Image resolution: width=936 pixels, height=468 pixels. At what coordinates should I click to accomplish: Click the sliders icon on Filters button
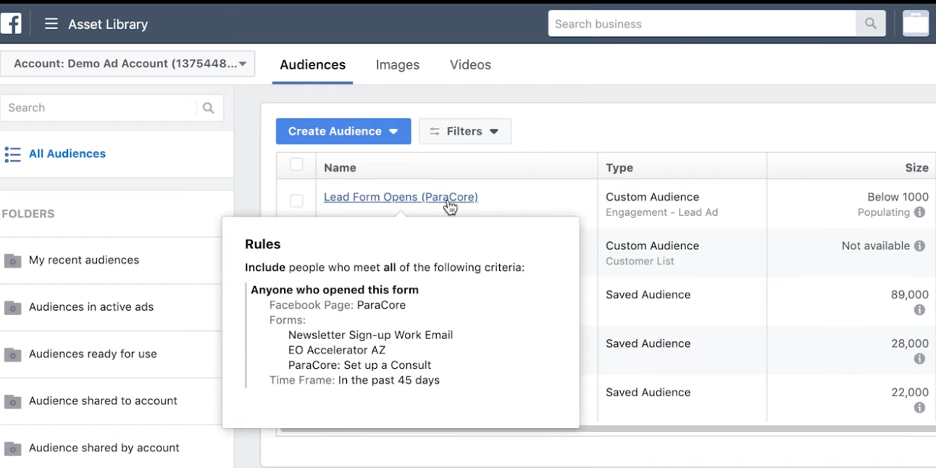[x=435, y=131]
